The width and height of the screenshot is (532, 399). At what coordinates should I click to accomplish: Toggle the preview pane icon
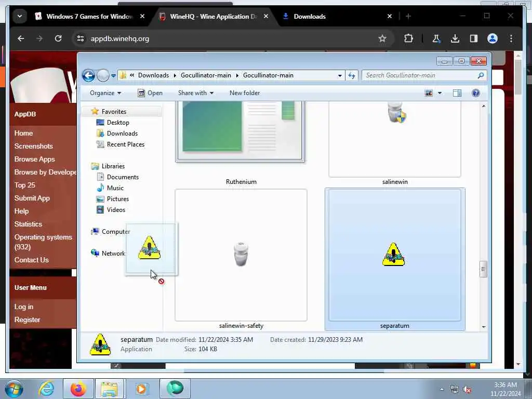457,93
